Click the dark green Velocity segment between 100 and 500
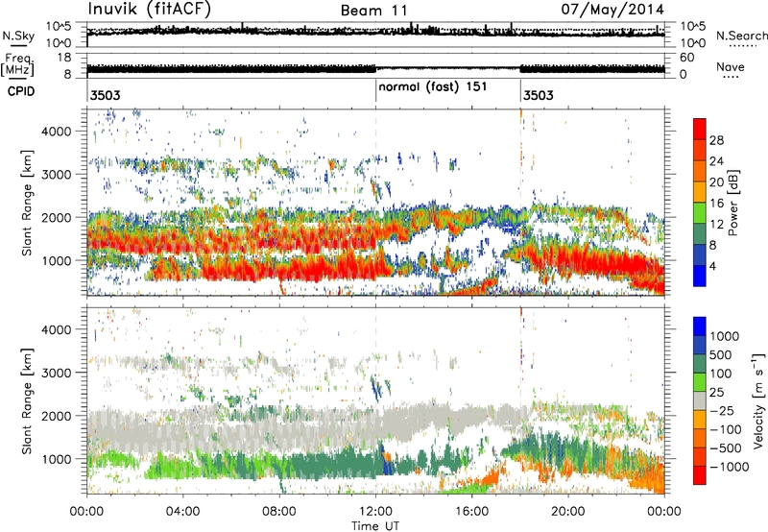 [700, 364]
